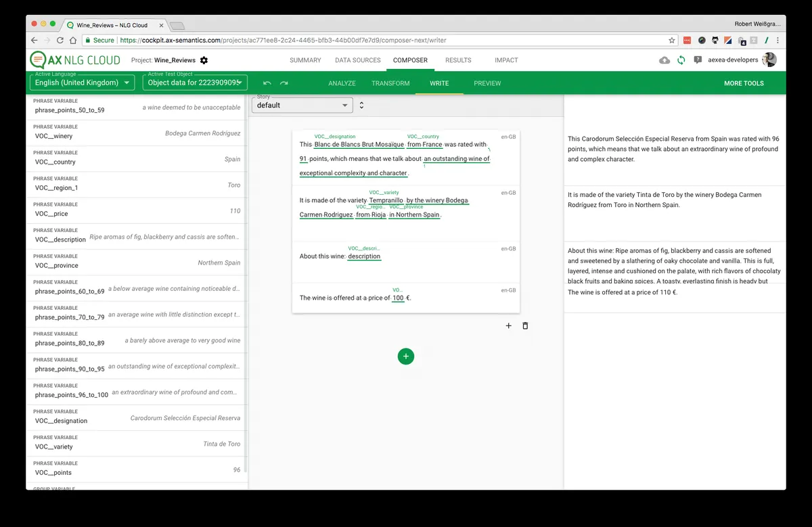Screen dimensions: 812x527
Task: Select the VOC__region_1 phrase variable
Action: 137,185
